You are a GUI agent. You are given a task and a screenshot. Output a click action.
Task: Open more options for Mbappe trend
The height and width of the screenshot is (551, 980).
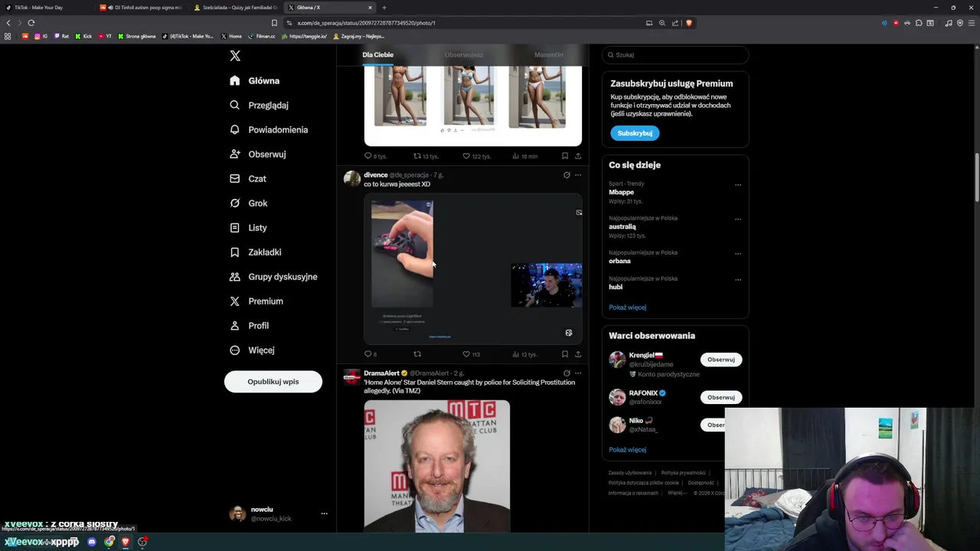(738, 184)
